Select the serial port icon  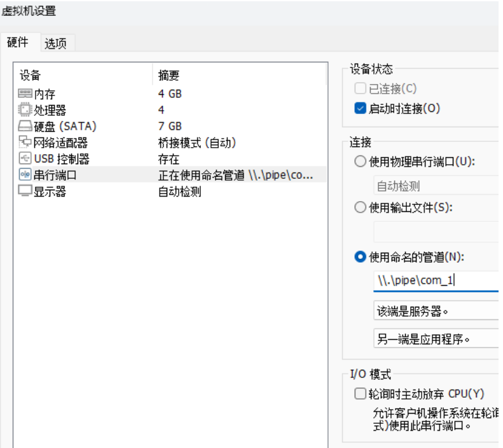coord(25,175)
